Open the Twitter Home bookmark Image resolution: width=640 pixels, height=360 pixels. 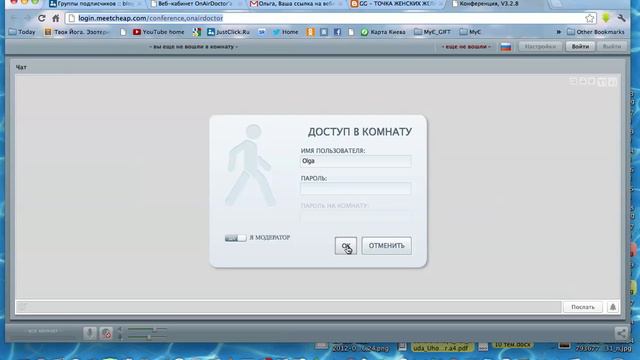(286, 32)
